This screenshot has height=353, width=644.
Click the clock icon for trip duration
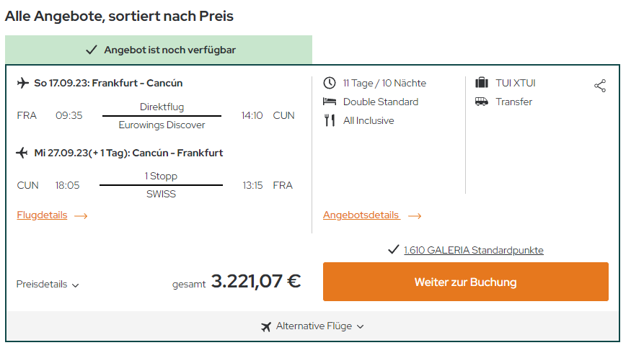tap(330, 83)
